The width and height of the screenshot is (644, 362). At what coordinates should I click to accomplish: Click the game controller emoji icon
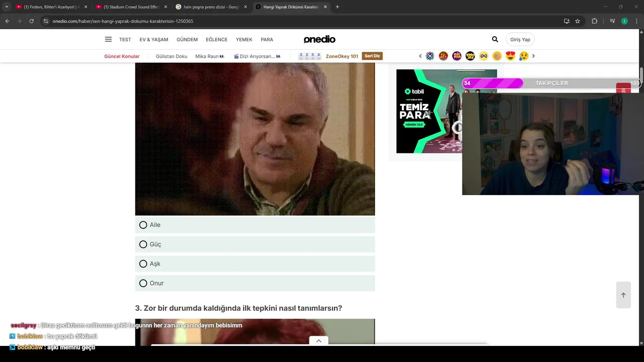tap(484, 56)
